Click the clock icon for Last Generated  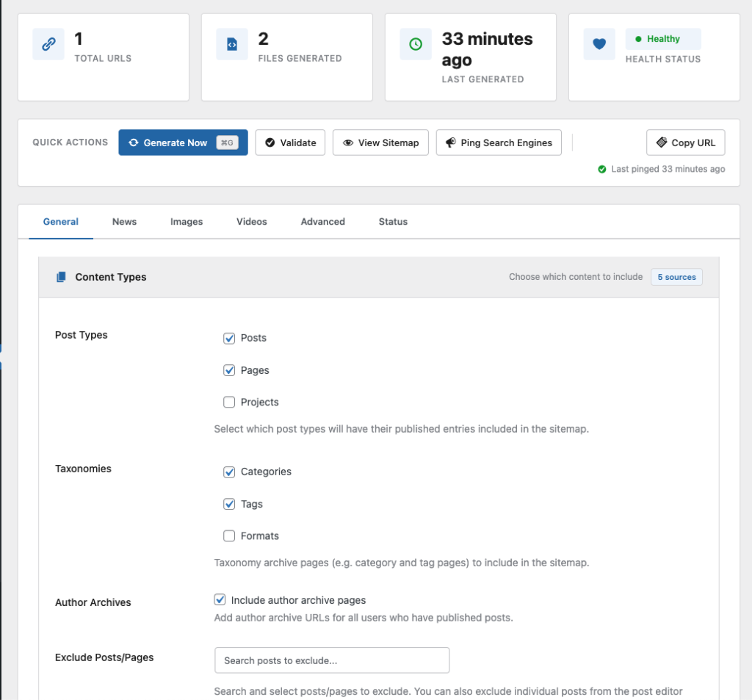[x=416, y=44]
